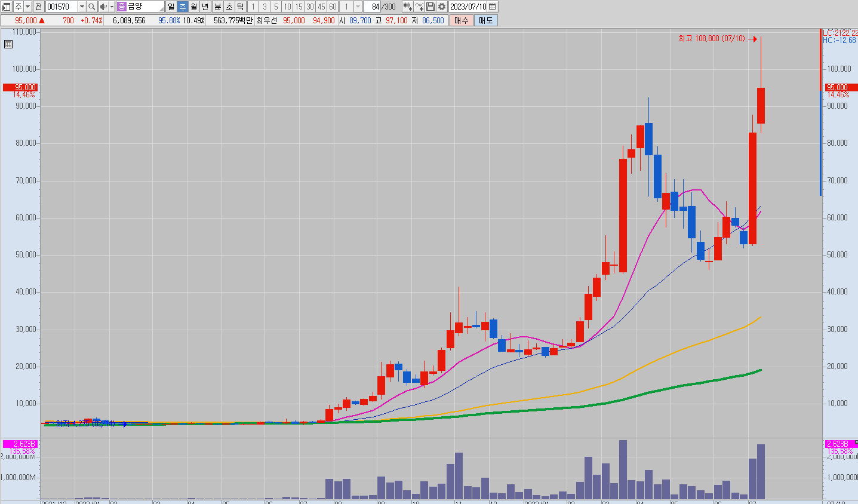858x504 pixels.
Task: Click the high price value 97,100
Action: (x=396, y=20)
